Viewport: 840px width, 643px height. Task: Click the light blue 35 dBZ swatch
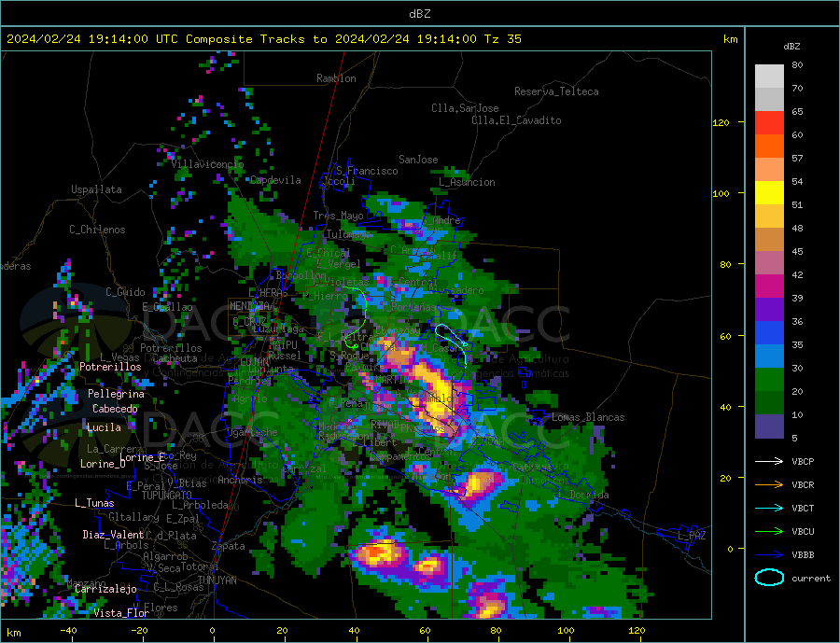pyautogui.click(x=769, y=356)
